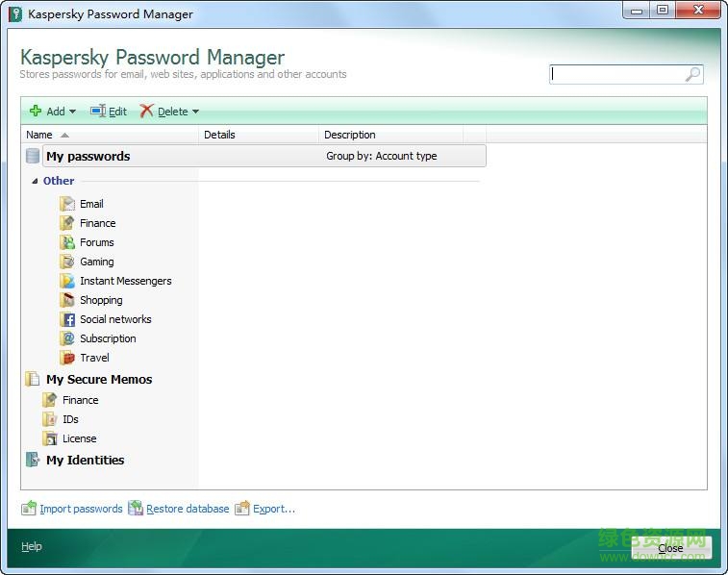728x575 pixels.
Task: Open the Export... link
Action: [274, 509]
